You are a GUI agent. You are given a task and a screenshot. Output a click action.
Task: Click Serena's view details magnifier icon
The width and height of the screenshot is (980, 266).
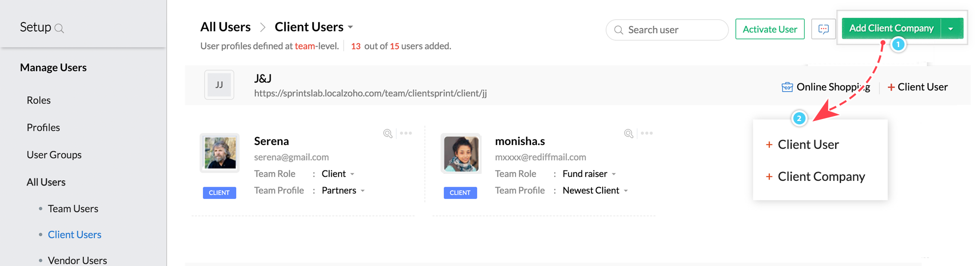click(x=388, y=133)
